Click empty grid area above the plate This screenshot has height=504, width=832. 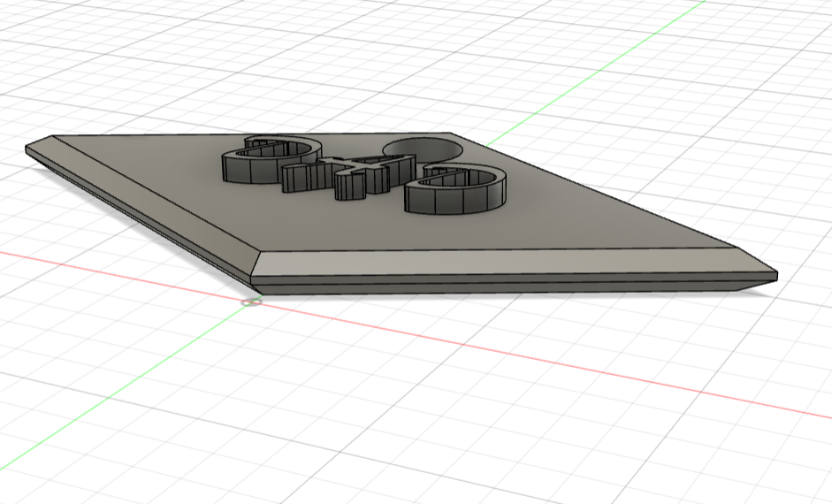coord(318,64)
